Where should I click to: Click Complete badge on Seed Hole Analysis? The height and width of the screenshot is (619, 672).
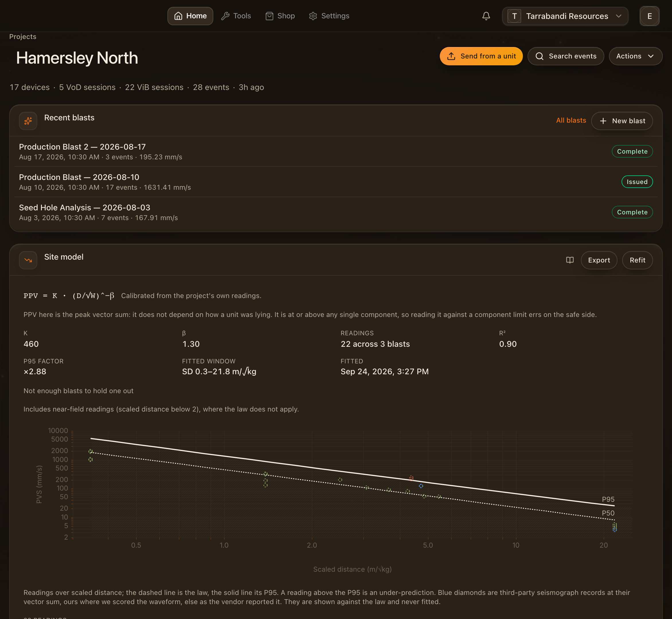(x=632, y=212)
